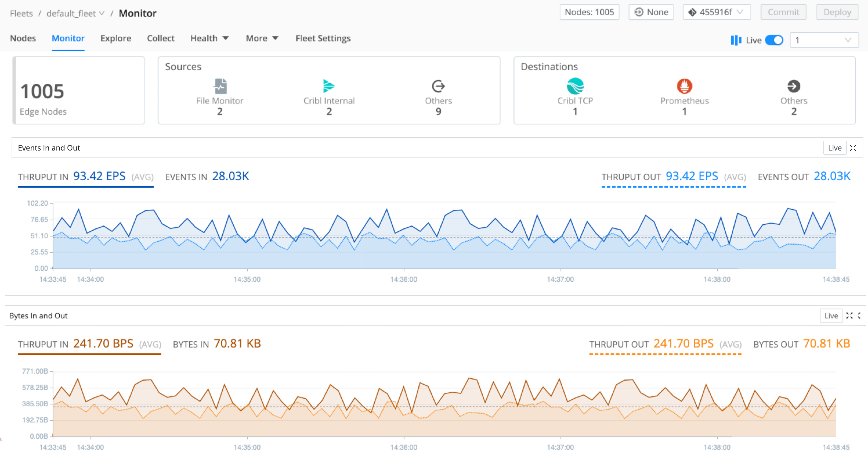
Task: Open the default_fleet dropdown
Action: (75, 13)
